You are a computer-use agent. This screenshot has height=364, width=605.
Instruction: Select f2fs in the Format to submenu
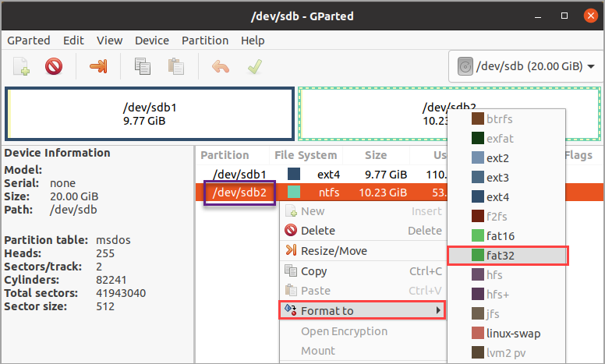pyautogui.click(x=507, y=217)
